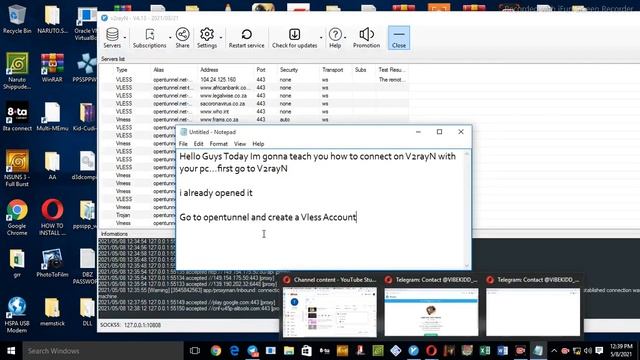Show hidden system tray icons
Image resolution: width=640 pixels, height=360 pixels.
(x=554, y=351)
